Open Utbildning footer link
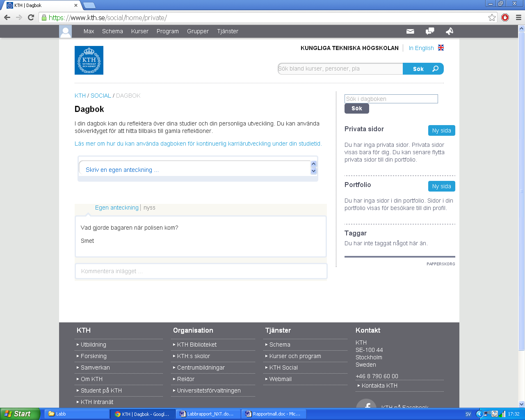Viewport: 525px width, 420px height. pyautogui.click(x=94, y=345)
